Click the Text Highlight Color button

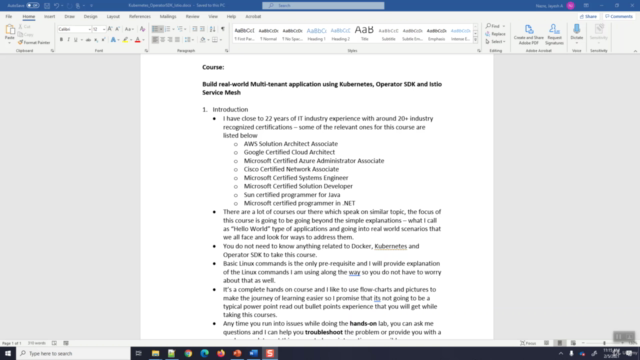(125, 40)
